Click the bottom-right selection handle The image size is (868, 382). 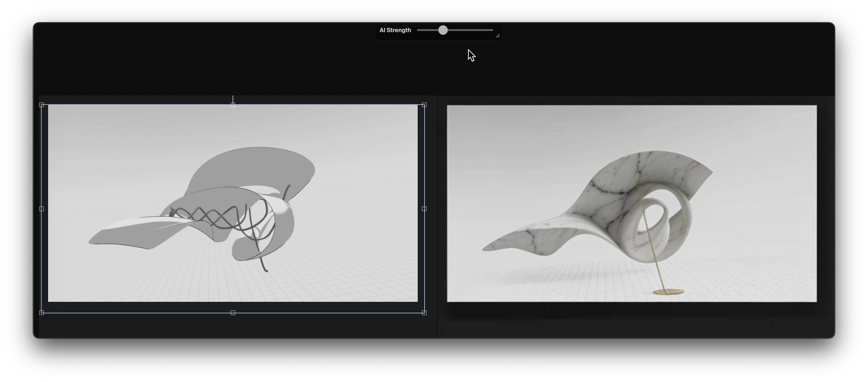(x=424, y=313)
